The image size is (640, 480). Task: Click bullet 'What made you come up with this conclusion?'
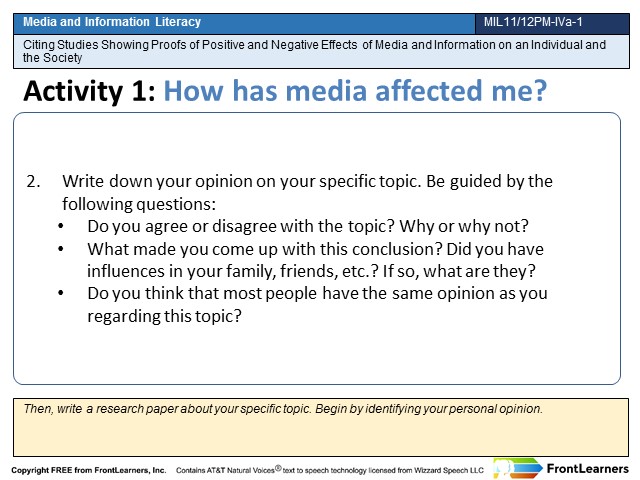(265, 249)
